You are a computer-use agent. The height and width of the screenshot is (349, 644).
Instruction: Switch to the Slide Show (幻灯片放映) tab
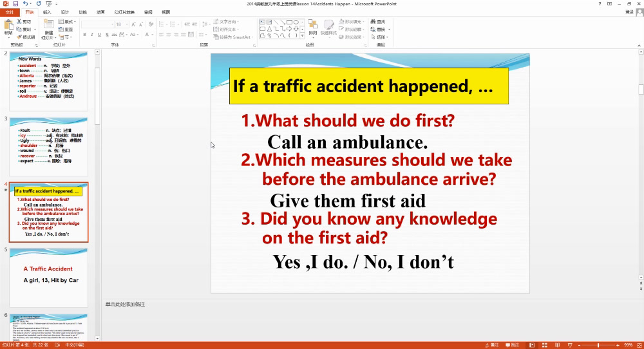126,12
